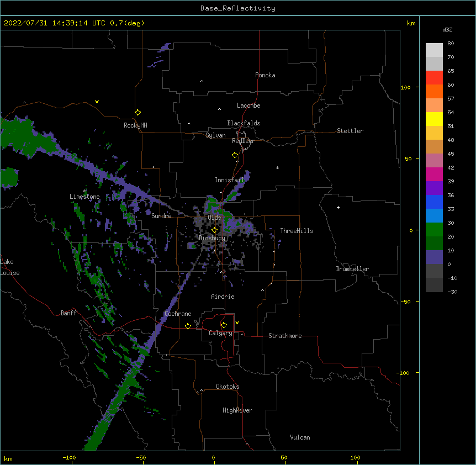The image size is (476, 465).
Task: Click the Calgary city label
Action: [x=220, y=333]
